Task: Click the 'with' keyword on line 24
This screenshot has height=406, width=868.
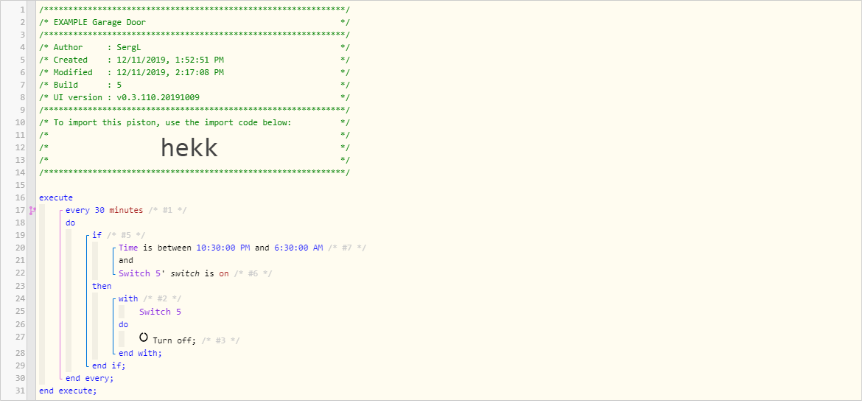Action: click(128, 298)
